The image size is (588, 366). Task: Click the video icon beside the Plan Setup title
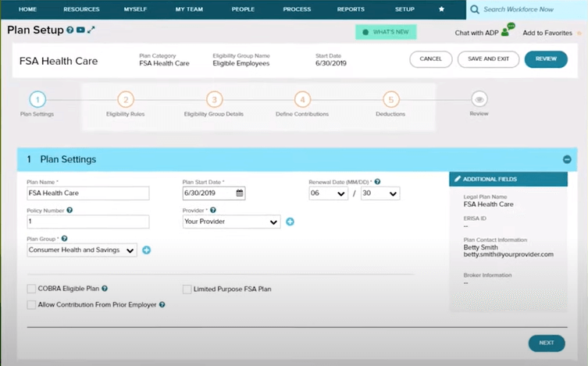[x=80, y=30]
